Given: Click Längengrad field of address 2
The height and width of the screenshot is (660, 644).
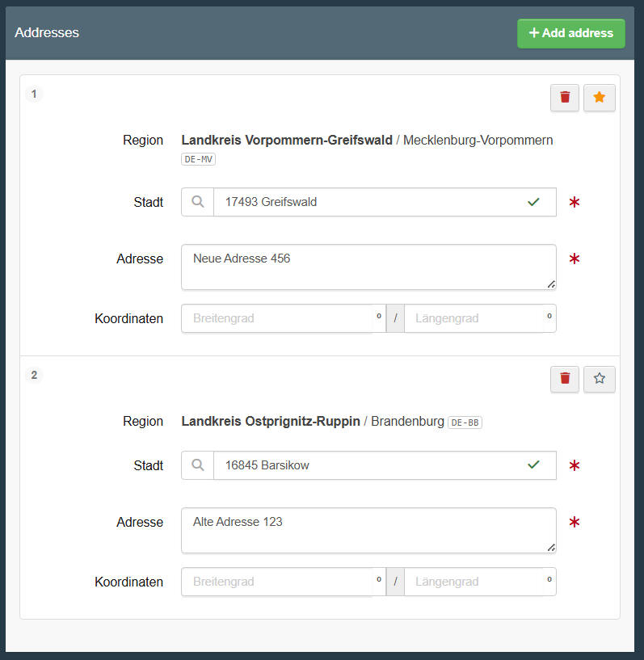Looking at the screenshot, I should coord(480,582).
